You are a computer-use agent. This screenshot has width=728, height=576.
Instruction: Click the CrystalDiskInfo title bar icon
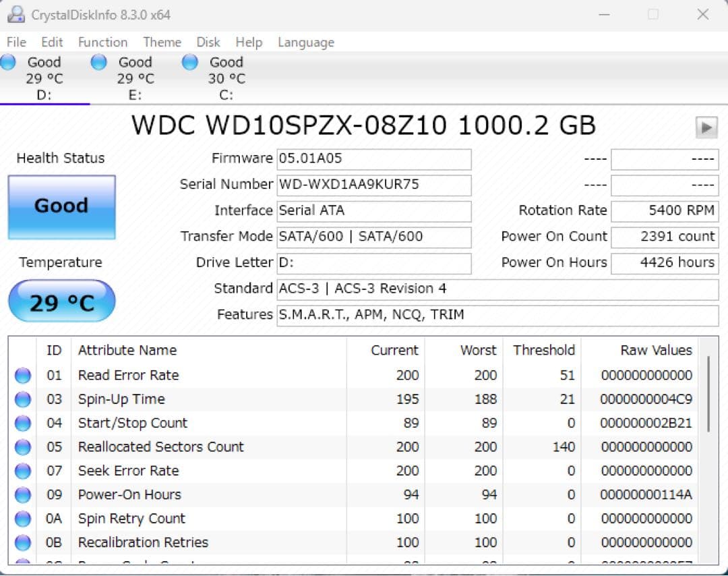(x=15, y=13)
